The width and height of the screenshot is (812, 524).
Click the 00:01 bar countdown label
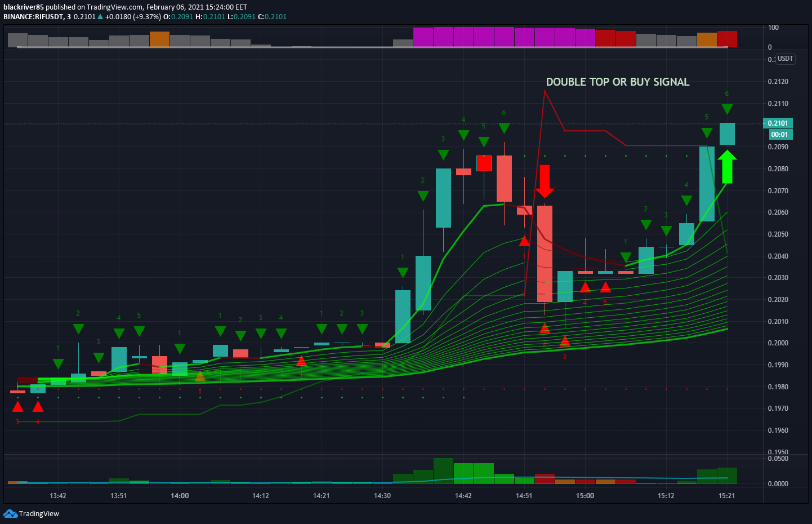[780, 135]
